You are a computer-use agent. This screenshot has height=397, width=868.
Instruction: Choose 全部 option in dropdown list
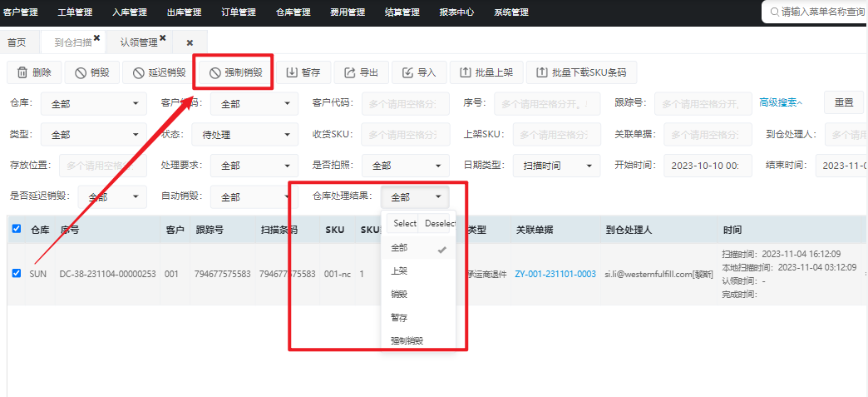(x=418, y=248)
